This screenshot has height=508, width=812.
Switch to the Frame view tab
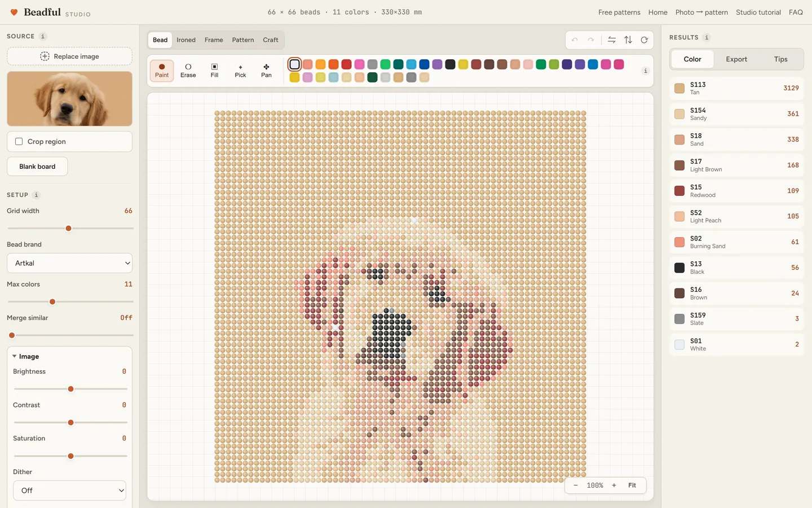pyautogui.click(x=214, y=40)
